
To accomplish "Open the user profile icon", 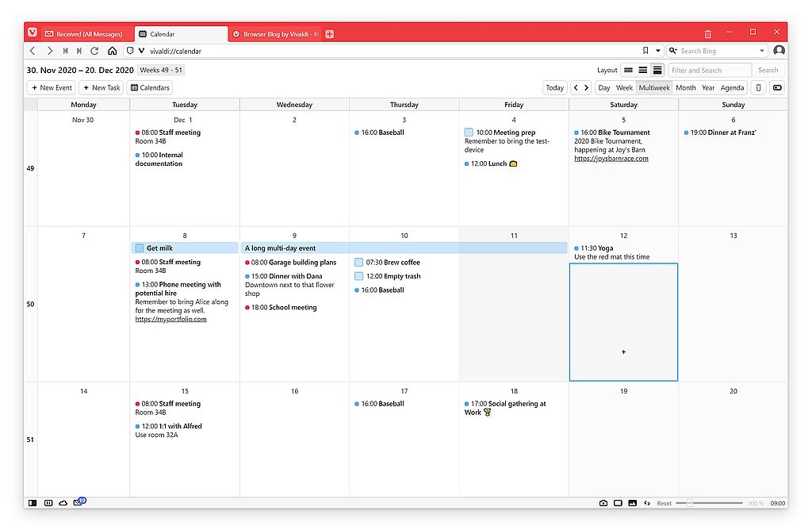I will pyautogui.click(x=779, y=50).
